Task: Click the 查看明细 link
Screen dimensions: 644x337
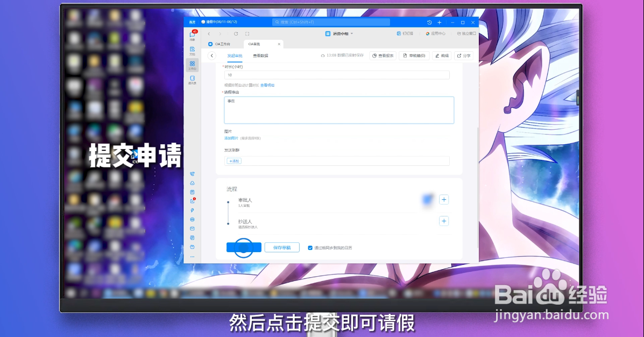Action: [267, 86]
